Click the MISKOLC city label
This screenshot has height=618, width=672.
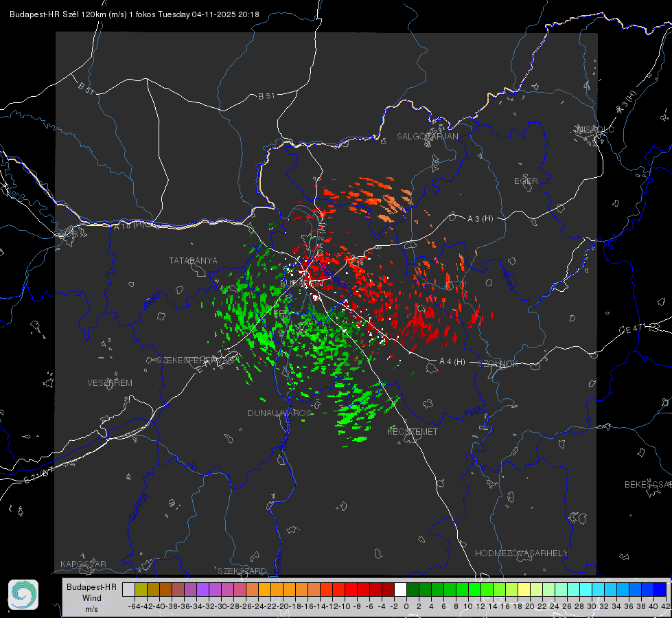pyautogui.click(x=595, y=129)
